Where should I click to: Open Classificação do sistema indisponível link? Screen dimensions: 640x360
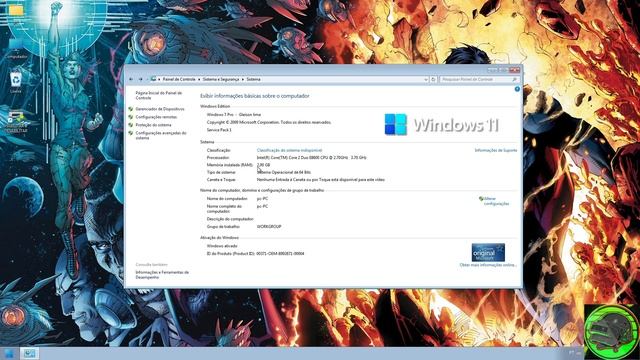pos(289,150)
